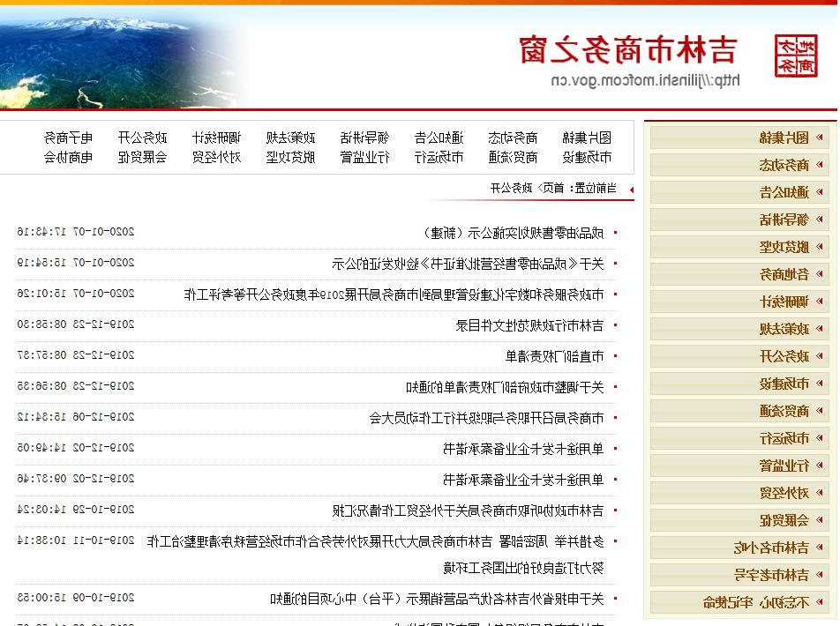840x626 pixels.
Task: Open article 成品油零售规划实施公示（新建）
Action: tap(514, 233)
